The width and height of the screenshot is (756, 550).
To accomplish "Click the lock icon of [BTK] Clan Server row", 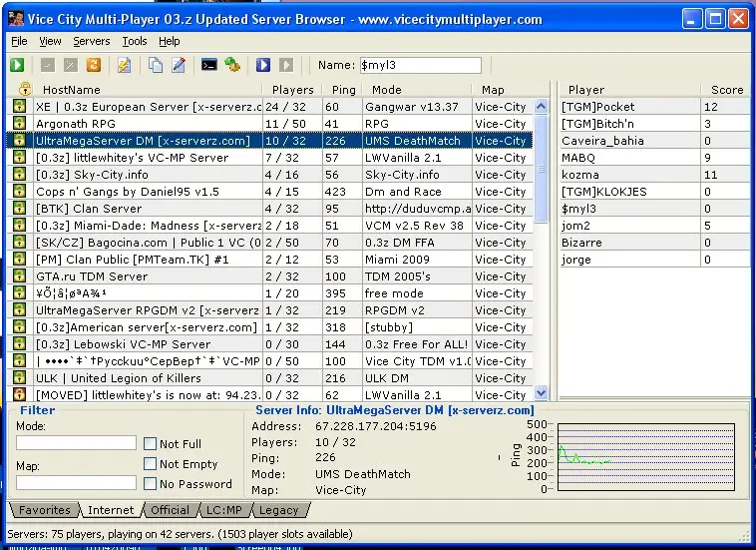I will click(19, 209).
